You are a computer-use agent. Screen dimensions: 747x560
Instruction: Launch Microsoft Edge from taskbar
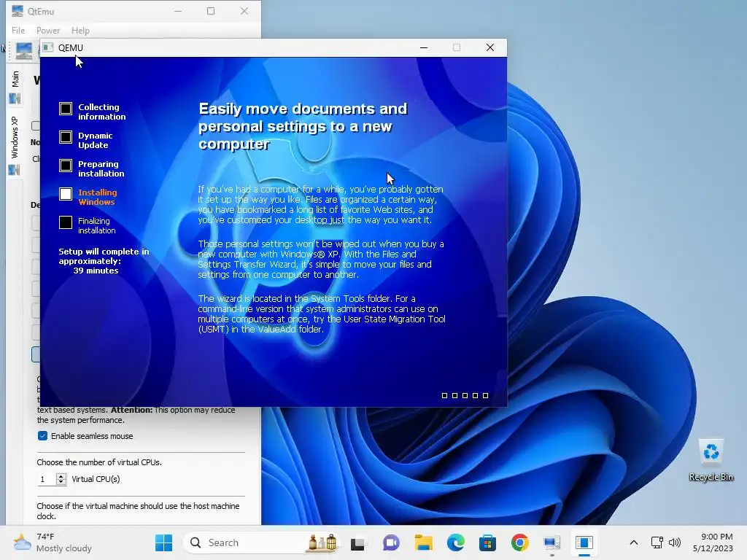point(455,542)
